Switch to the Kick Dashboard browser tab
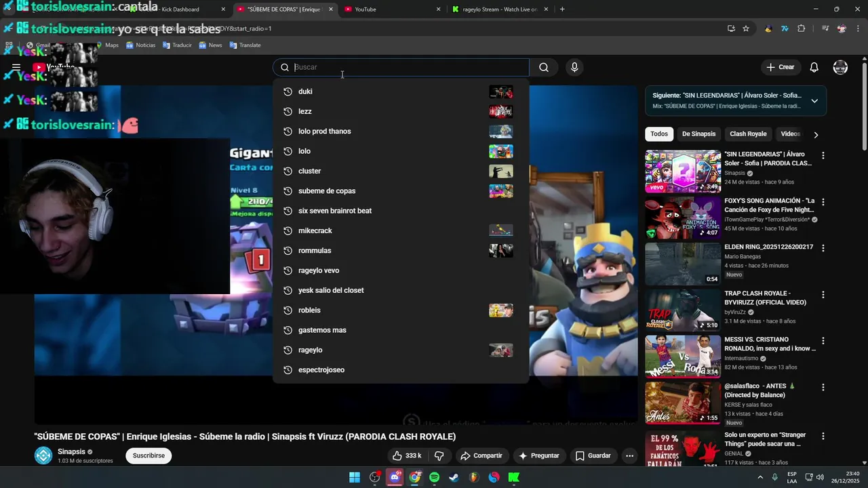The image size is (868, 488). click(176, 9)
